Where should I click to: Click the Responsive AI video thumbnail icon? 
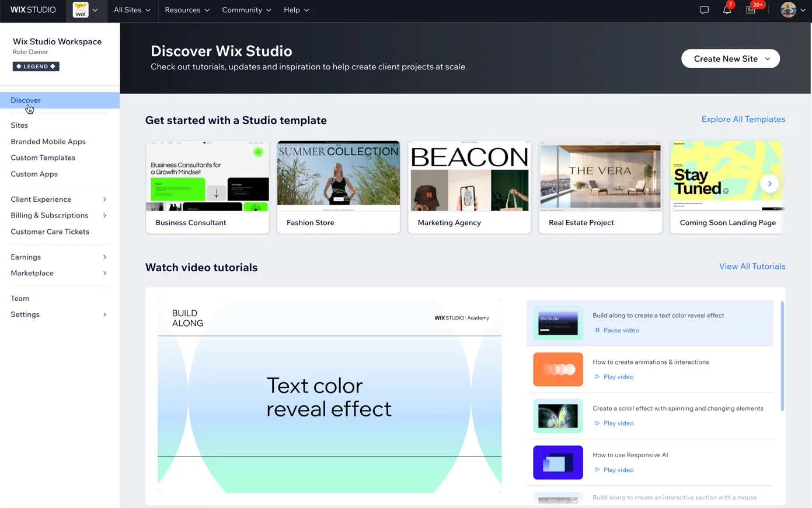(557, 462)
